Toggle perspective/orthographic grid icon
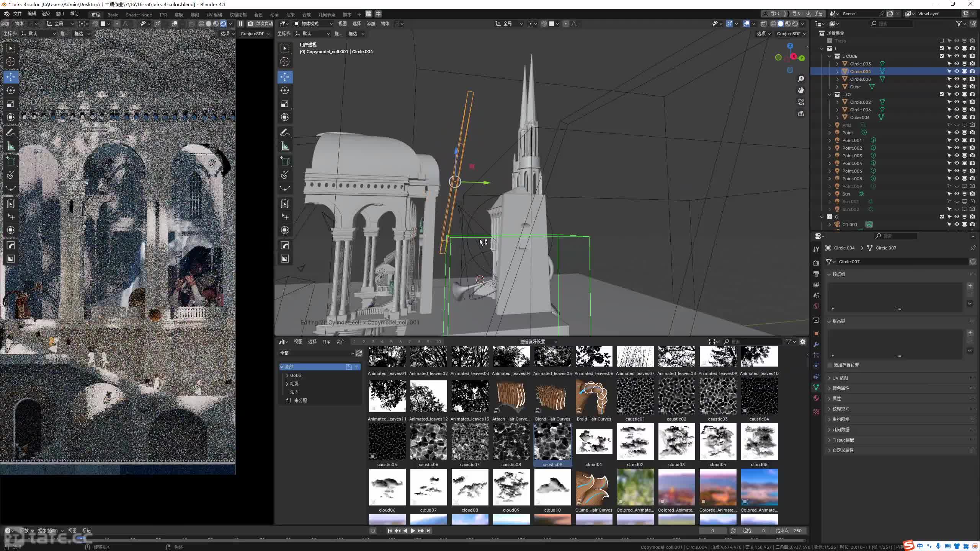 point(801,114)
